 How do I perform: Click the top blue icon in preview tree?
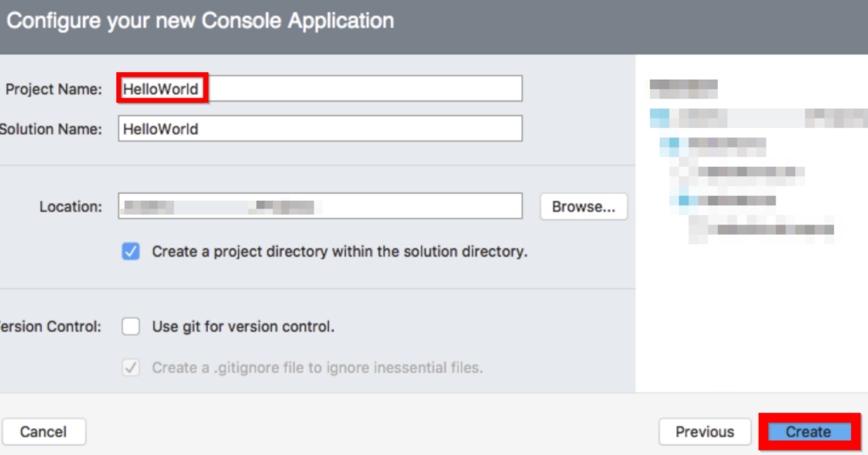(659, 116)
